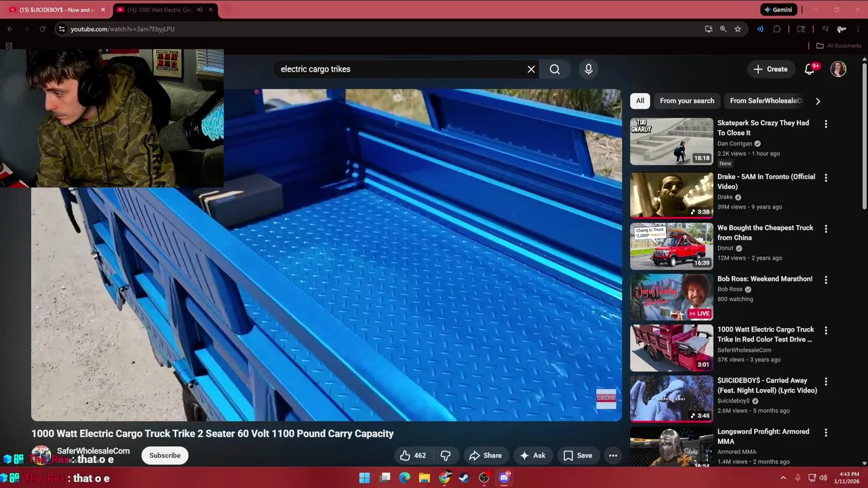
Task: Open options for Red Color Test Drive video
Action: click(826, 331)
